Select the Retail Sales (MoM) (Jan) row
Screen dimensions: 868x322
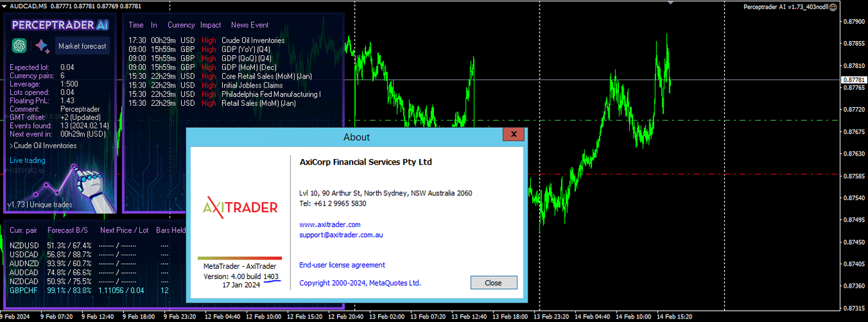(212, 103)
